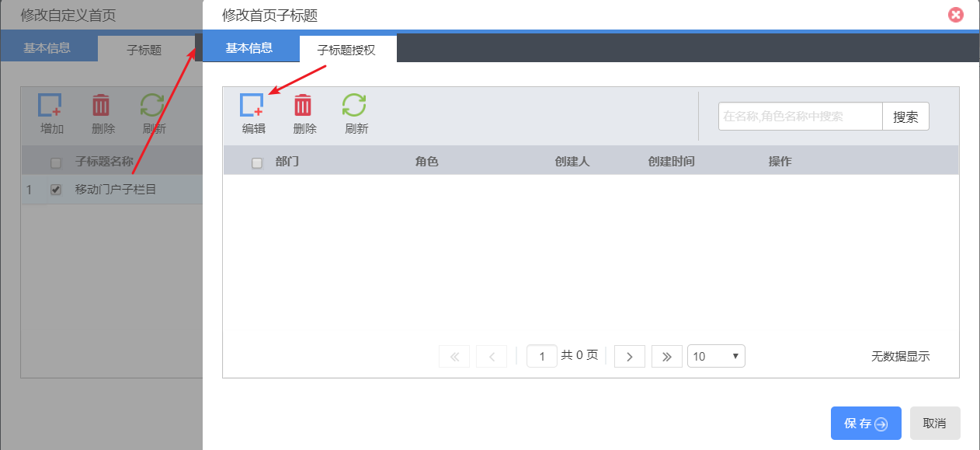This screenshot has width=980, height=450.
Task: Click the 刷新 icon in the background panel
Action: [x=152, y=106]
